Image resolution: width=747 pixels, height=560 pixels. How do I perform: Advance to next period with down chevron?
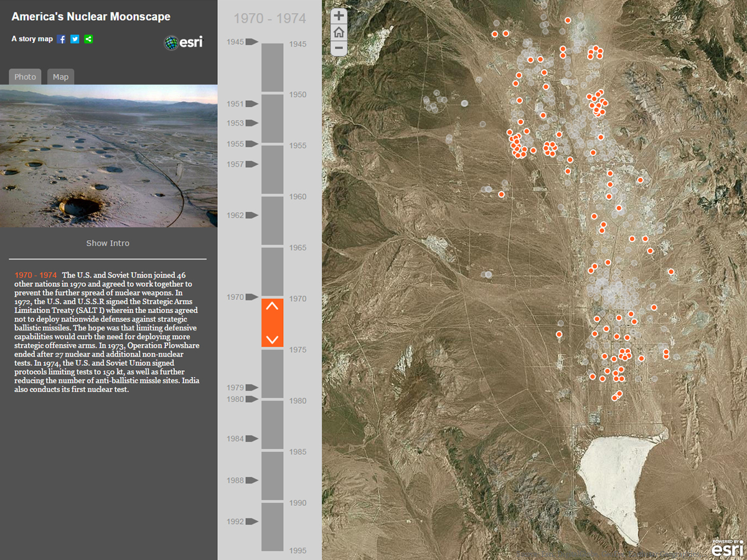[x=272, y=339]
